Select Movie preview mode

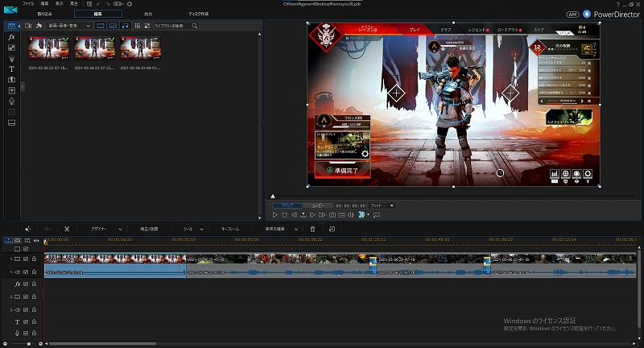(317, 205)
